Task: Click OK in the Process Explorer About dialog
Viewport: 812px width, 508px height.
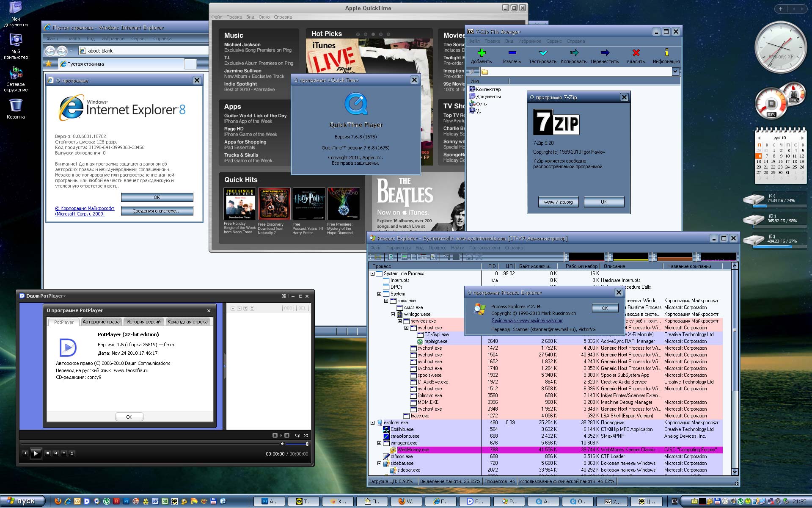Action: (605, 308)
